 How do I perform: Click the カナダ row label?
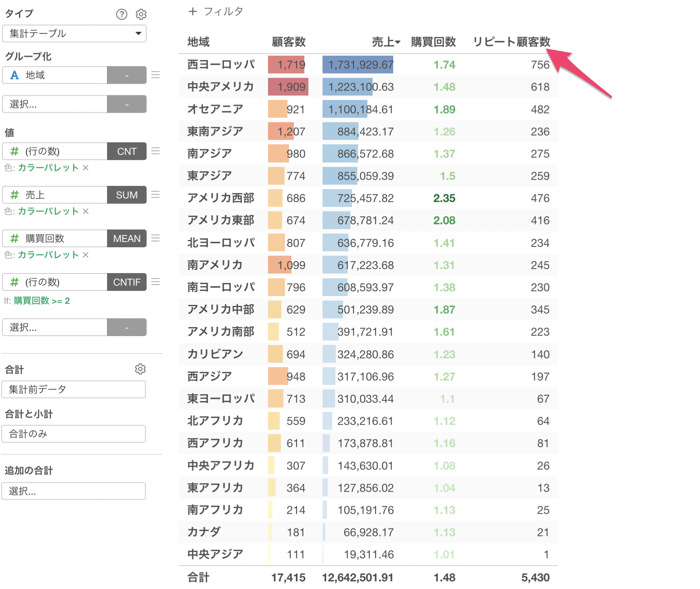[204, 532]
